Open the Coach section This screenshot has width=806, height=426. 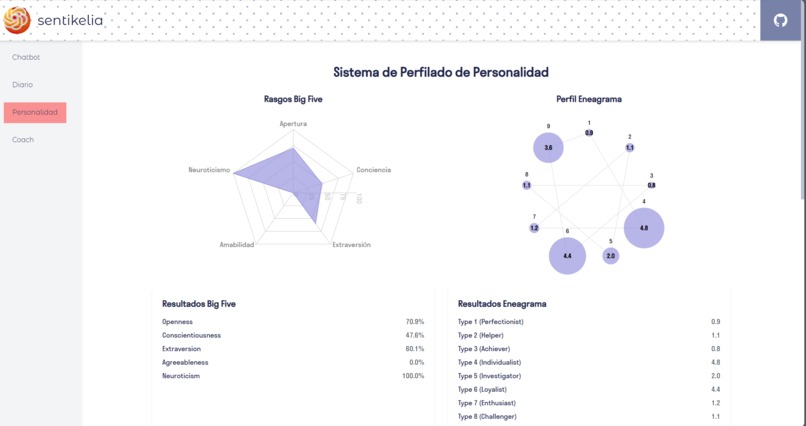pos(23,140)
